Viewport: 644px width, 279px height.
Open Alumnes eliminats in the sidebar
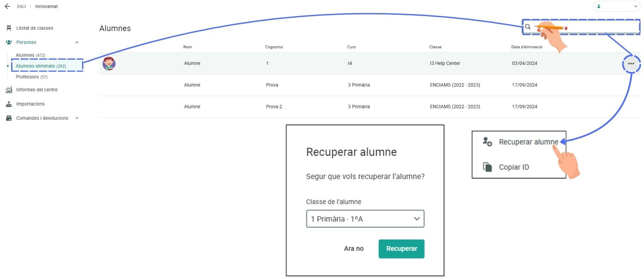(41, 66)
